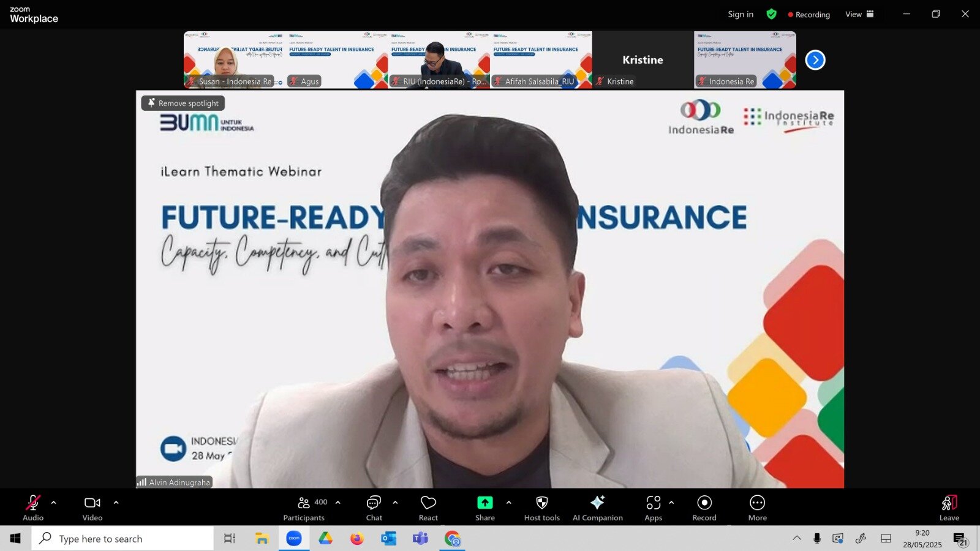This screenshot has height=551, width=980.
Task: Expand the Share options chevron
Action: (x=508, y=503)
